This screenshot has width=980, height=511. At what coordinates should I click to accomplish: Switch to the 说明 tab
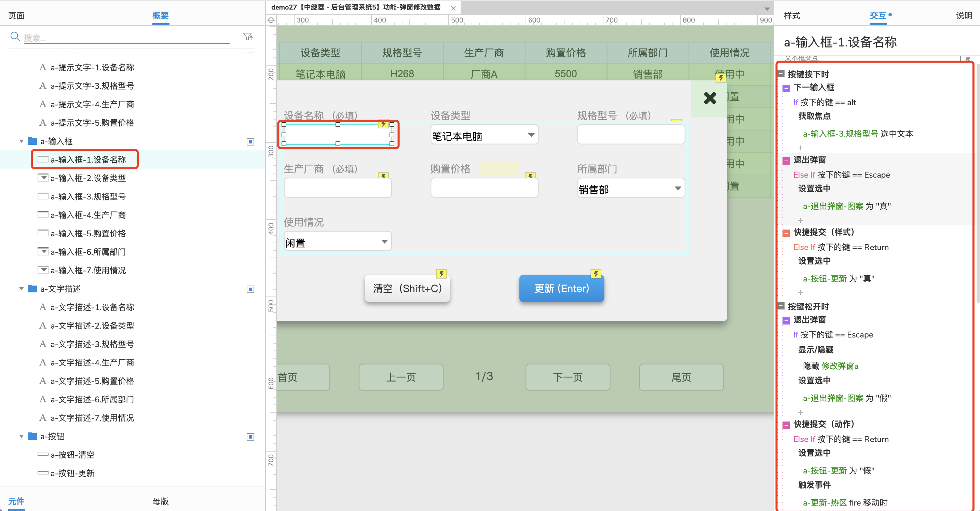pos(964,15)
